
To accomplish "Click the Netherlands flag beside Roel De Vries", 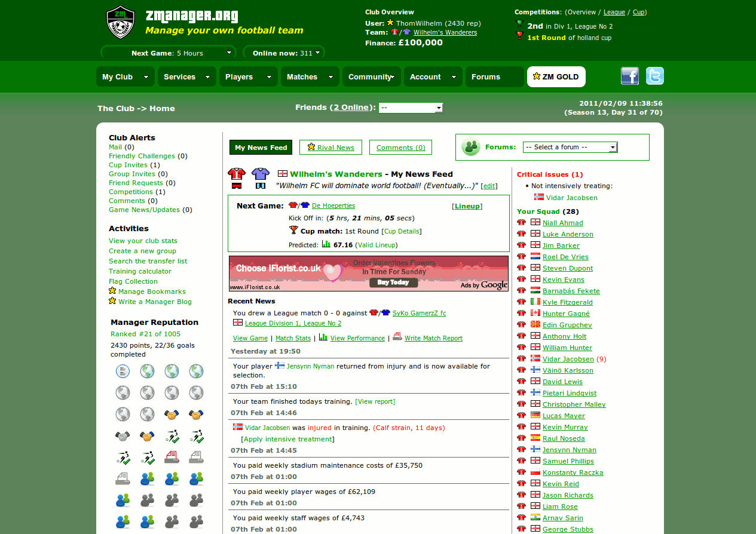I will 535,256.
